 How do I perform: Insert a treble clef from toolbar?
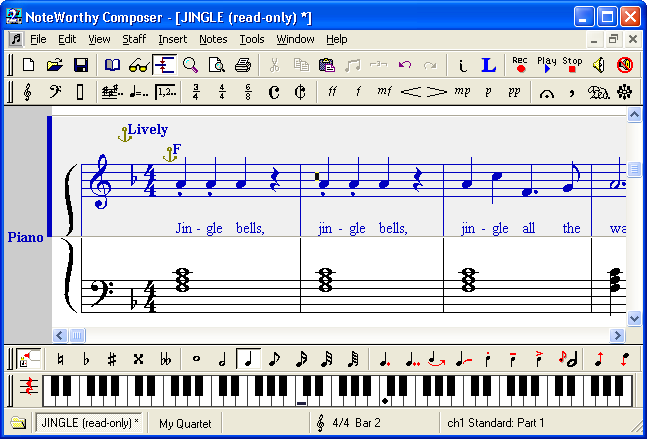(x=28, y=92)
